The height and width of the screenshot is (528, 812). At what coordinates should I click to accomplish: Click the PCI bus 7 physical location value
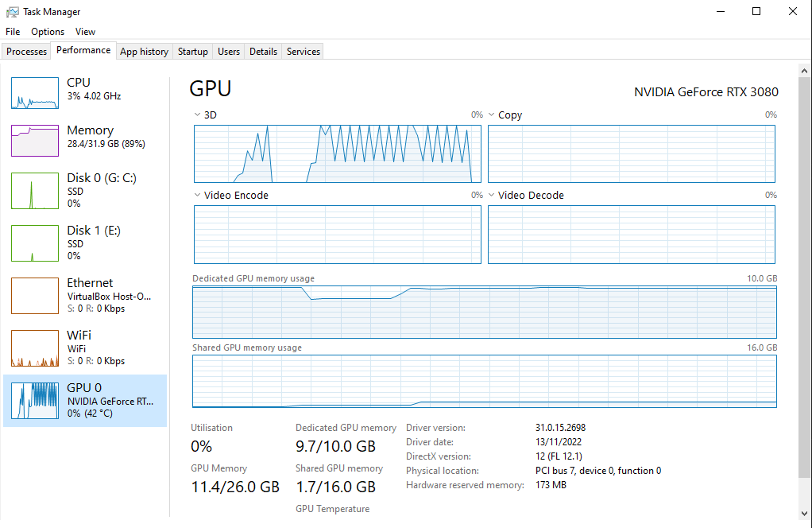coord(598,471)
